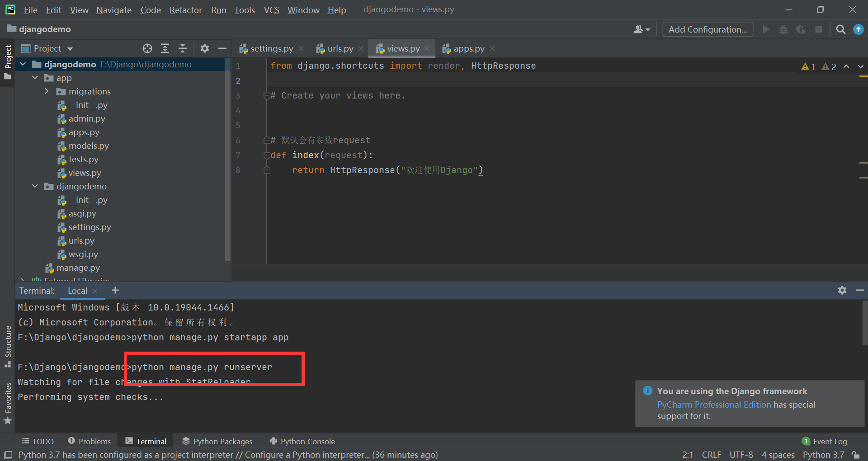
Task: Open the TODO tool window
Action: (38, 442)
